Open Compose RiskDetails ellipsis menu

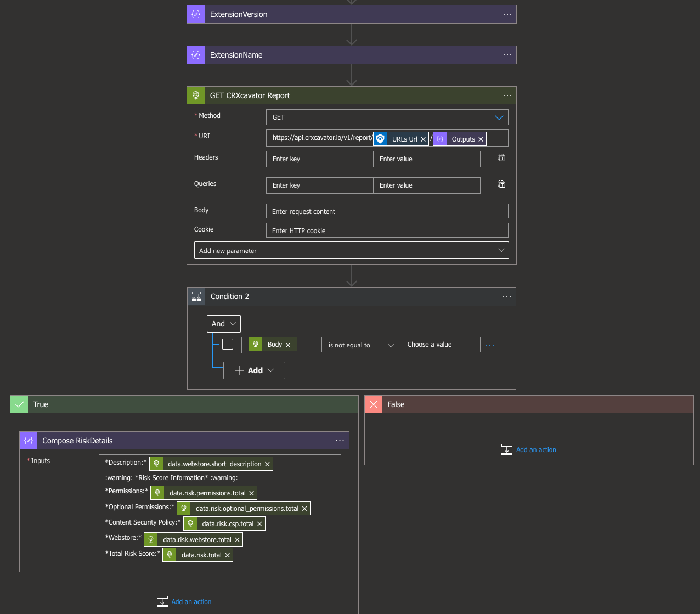[x=340, y=441]
